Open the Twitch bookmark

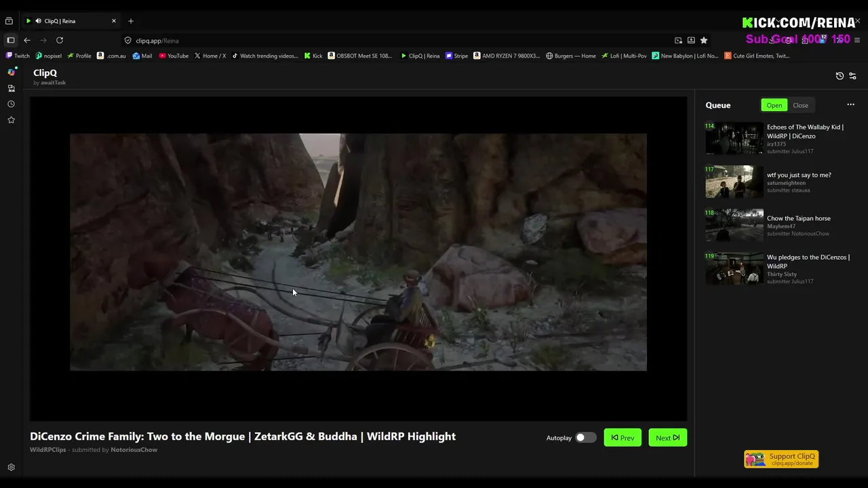(18, 56)
